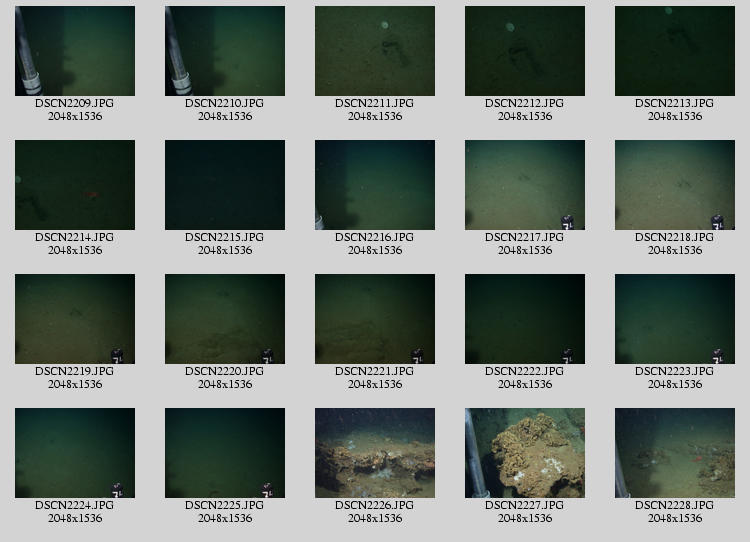The width and height of the screenshot is (750, 542).
Task: Open the DSCN2212.JPG image thumbnail
Action: tap(525, 51)
